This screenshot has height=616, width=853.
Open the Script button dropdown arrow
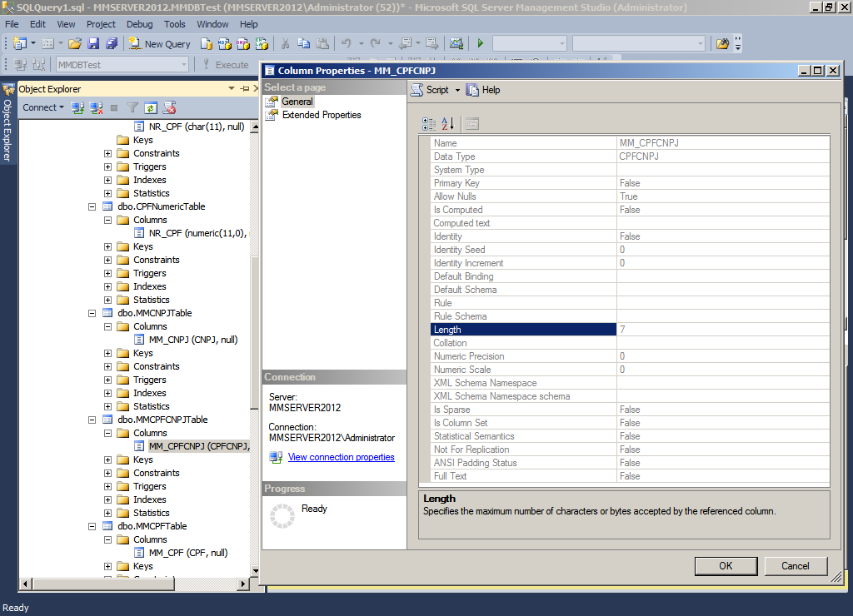pyautogui.click(x=457, y=90)
